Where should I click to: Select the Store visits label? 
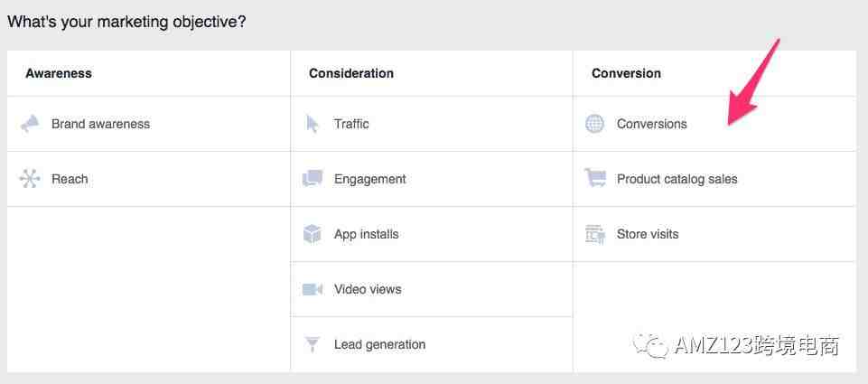tap(648, 234)
